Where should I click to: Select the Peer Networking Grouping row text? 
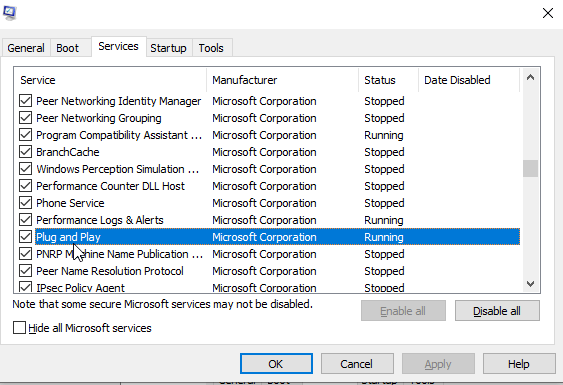click(99, 118)
